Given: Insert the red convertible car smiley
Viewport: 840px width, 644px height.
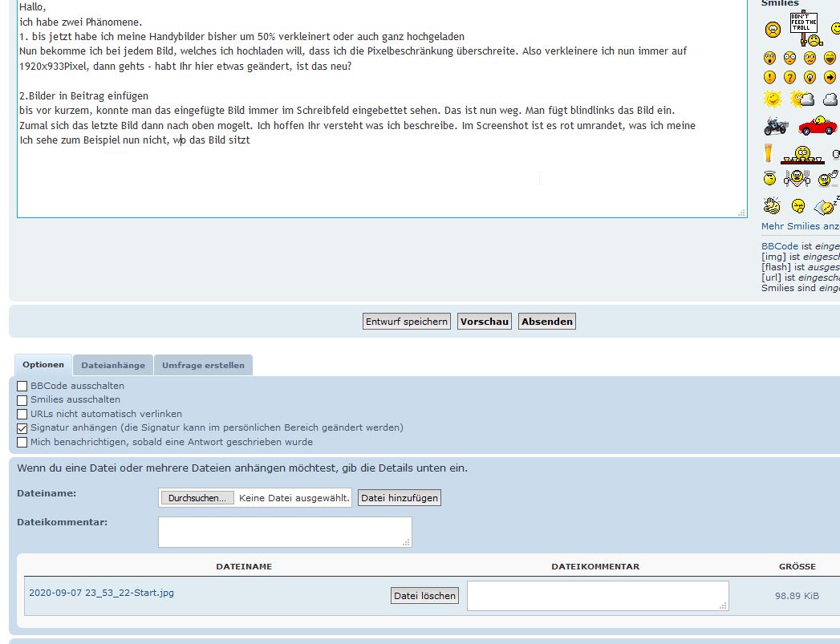Looking at the screenshot, I should coord(817,126).
